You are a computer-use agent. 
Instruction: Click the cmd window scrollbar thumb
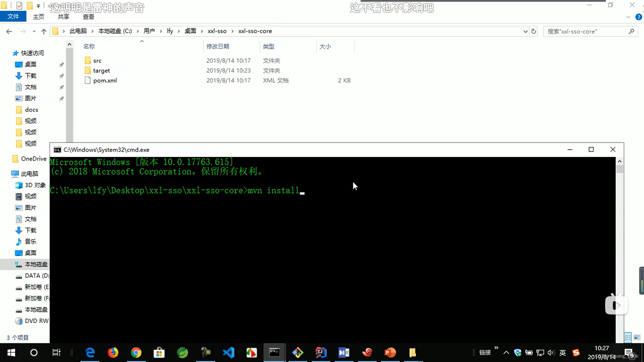click(x=620, y=169)
